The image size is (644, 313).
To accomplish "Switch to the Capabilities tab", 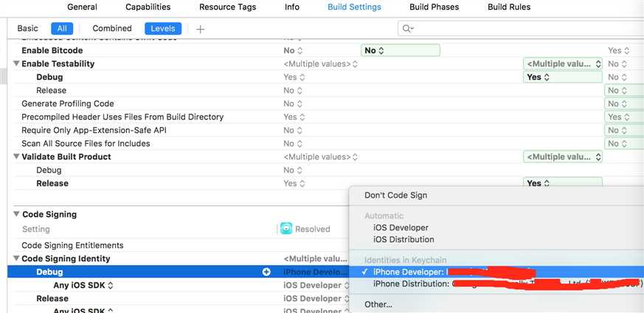I will click(148, 7).
